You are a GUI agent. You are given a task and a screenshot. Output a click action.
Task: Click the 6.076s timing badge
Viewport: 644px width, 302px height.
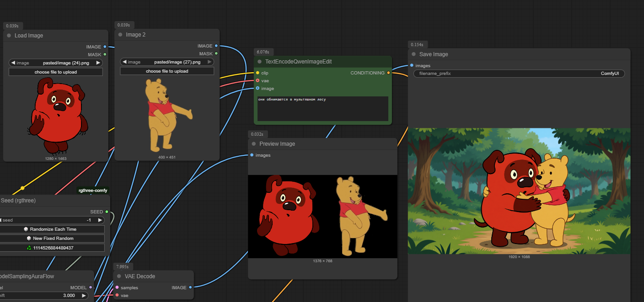coord(263,52)
